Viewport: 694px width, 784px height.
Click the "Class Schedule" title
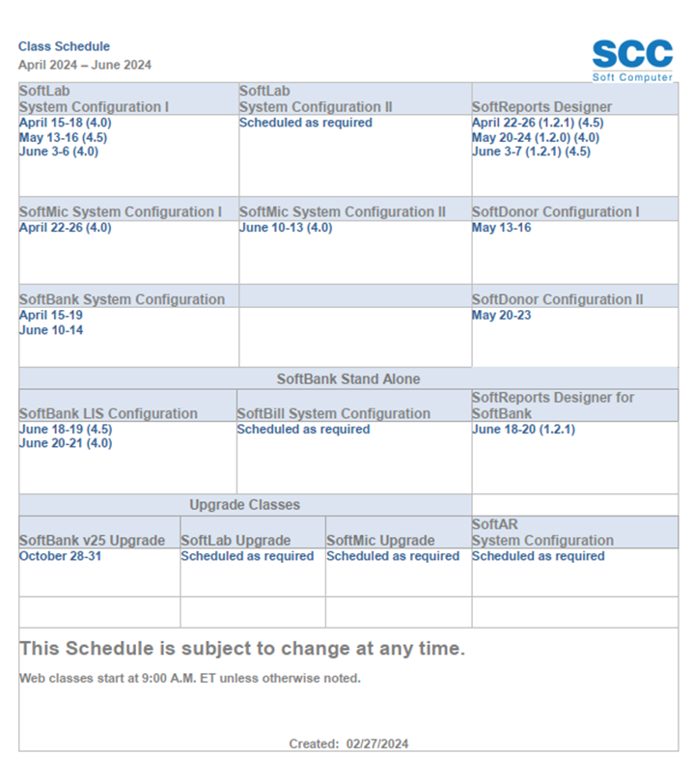click(x=64, y=46)
